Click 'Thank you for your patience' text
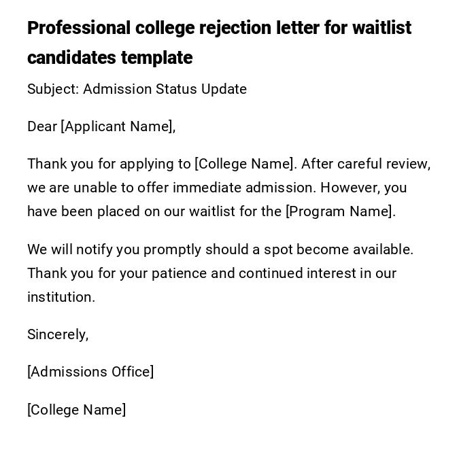Screen dimensions: 476x452 (x=117, y=273)
